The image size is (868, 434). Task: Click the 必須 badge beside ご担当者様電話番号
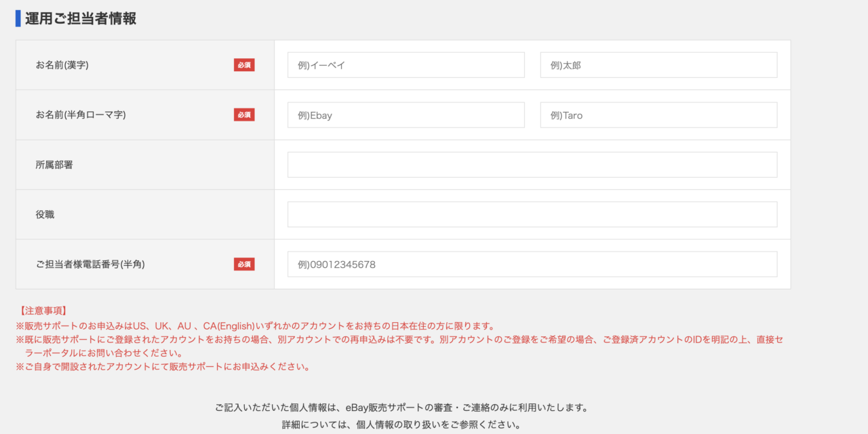click(244, 264)
